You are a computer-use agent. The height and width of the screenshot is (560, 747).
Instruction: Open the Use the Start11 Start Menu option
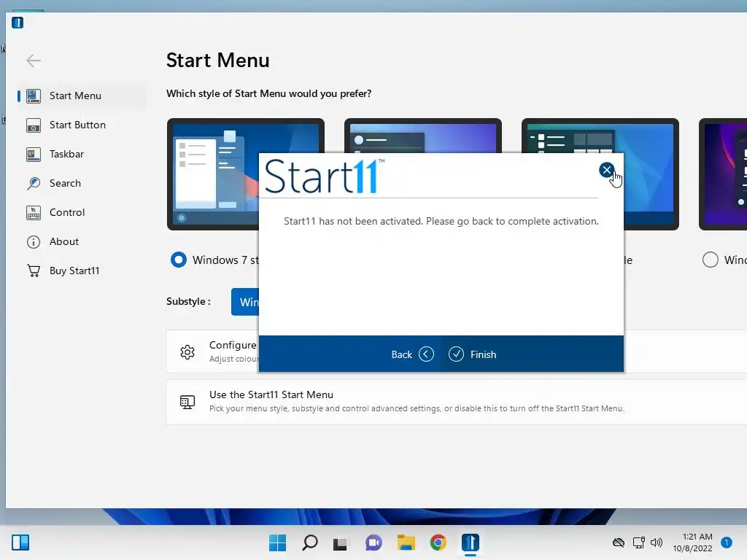457,402
